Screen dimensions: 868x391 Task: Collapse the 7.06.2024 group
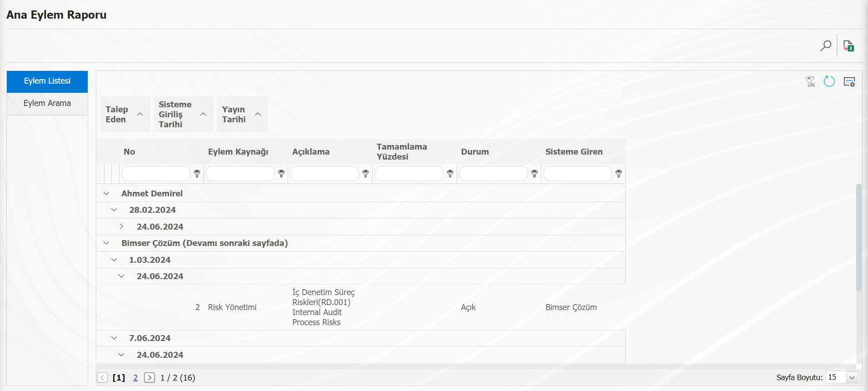click(x=114, y=338)
